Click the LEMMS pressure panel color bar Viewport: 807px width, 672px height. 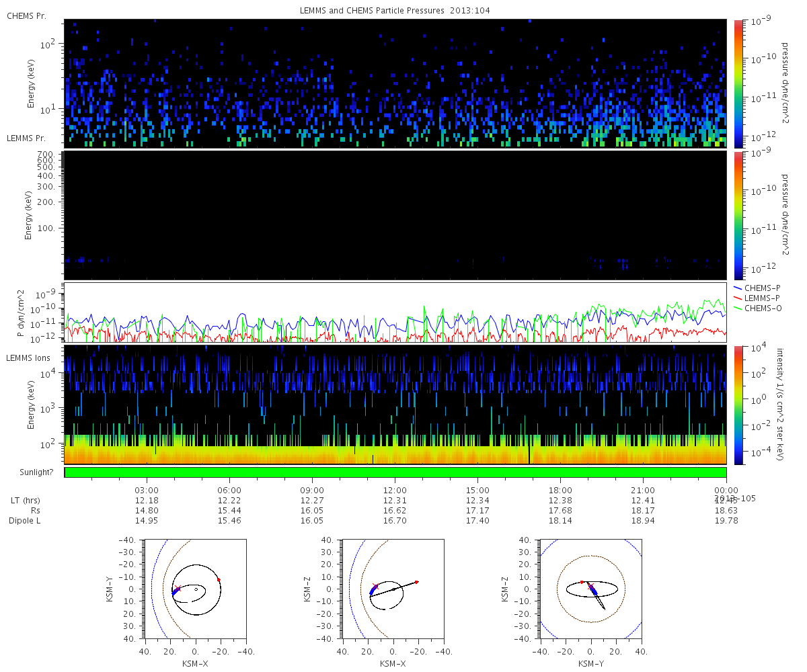click(x=738, y=215)
